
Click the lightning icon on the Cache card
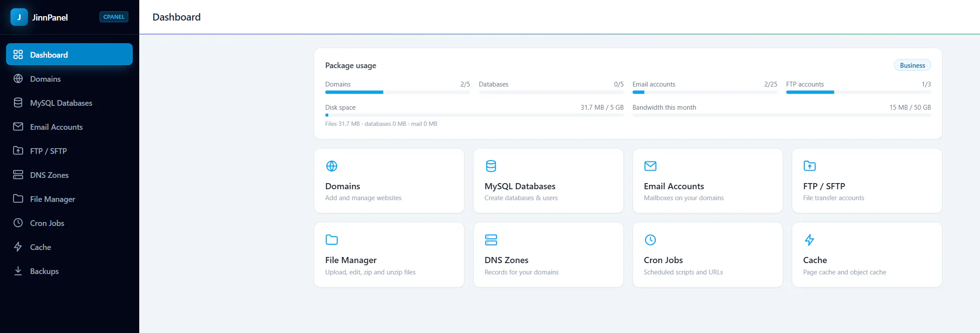pyautogui.click(x=810, y=240)
